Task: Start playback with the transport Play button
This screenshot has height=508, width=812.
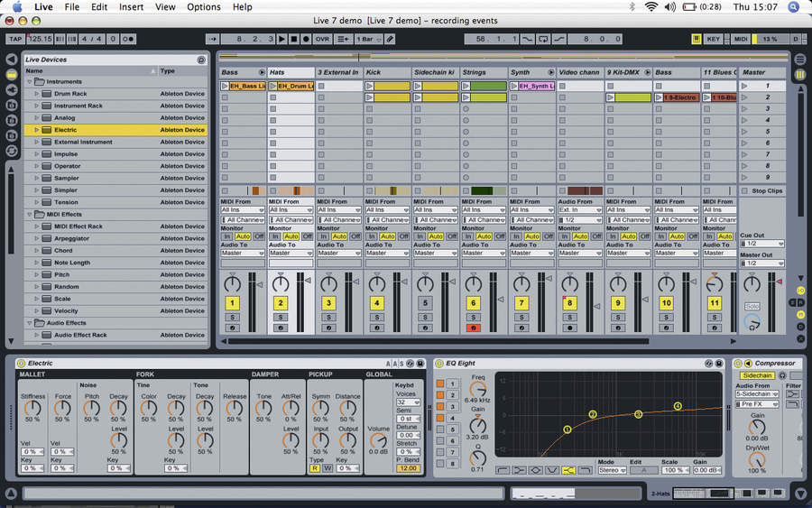Action: coord(281,39)
